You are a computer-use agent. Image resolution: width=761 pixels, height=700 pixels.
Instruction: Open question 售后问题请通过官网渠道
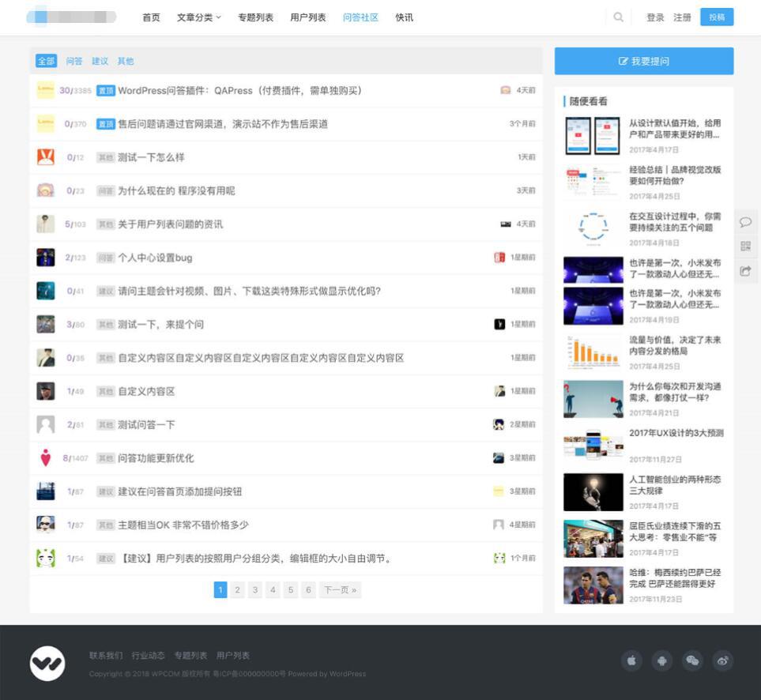(x=223, y=124)
